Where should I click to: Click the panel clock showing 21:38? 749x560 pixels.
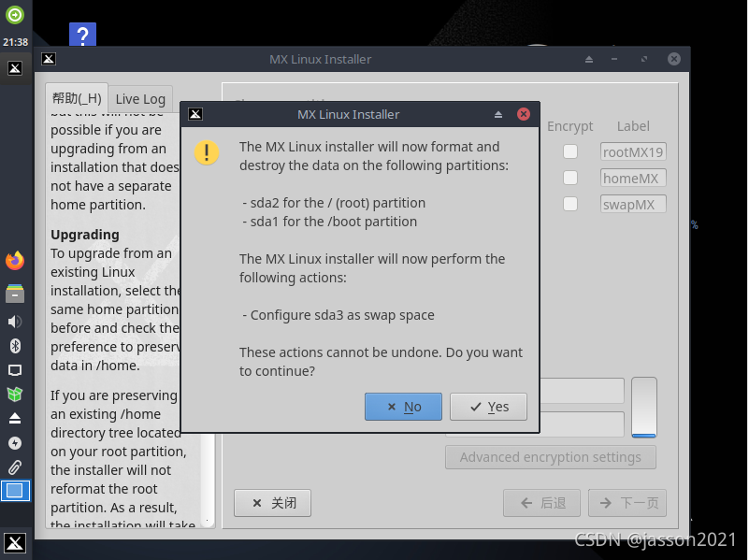[x=15, y=42]
